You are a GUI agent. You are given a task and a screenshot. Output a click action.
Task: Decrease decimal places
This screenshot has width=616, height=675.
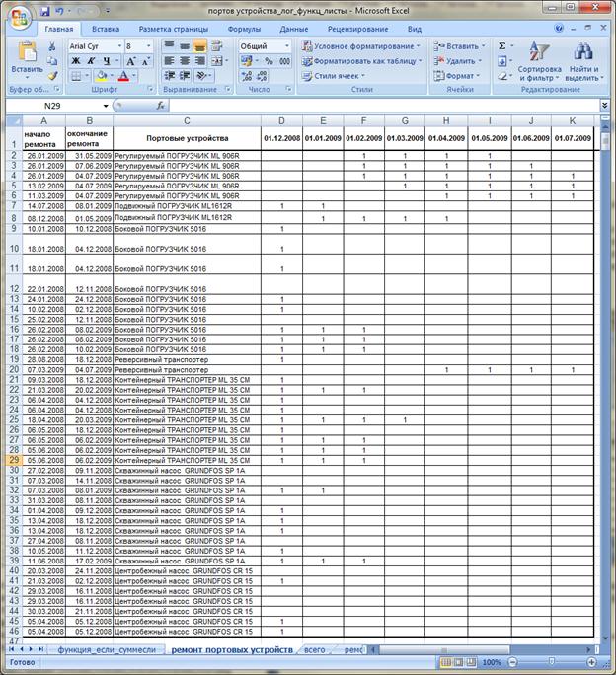click(x=262, y=76)
